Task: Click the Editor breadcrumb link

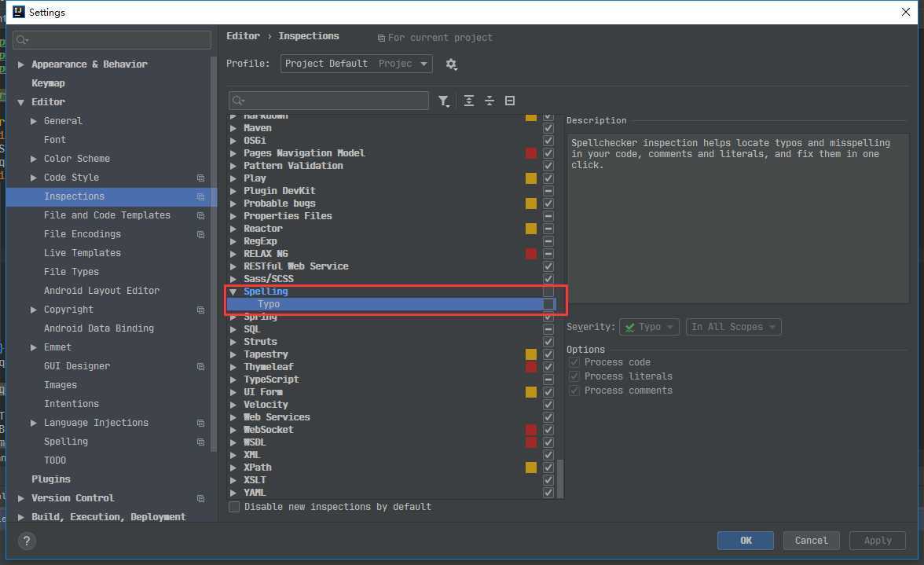Action: 243,36
